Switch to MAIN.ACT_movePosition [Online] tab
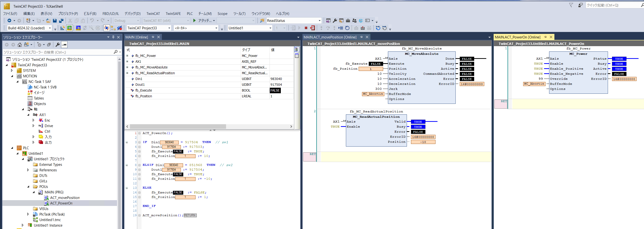 click(x=330, y=37)
